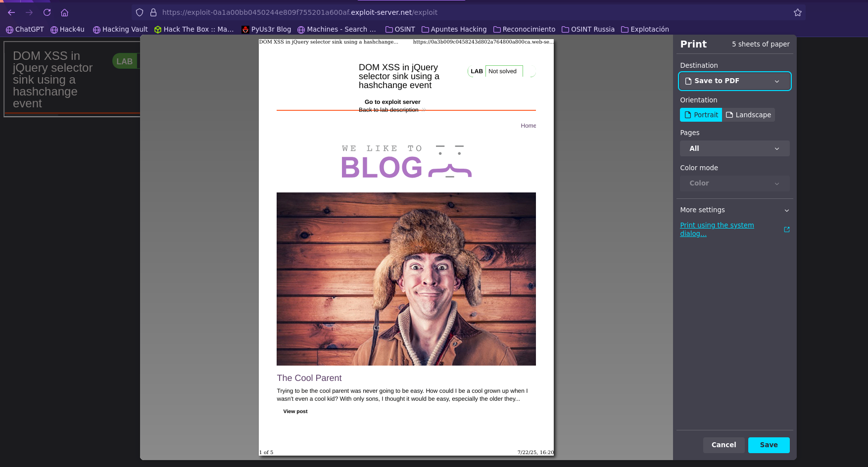Reload the page with the refresh icon

pos(47,12)
